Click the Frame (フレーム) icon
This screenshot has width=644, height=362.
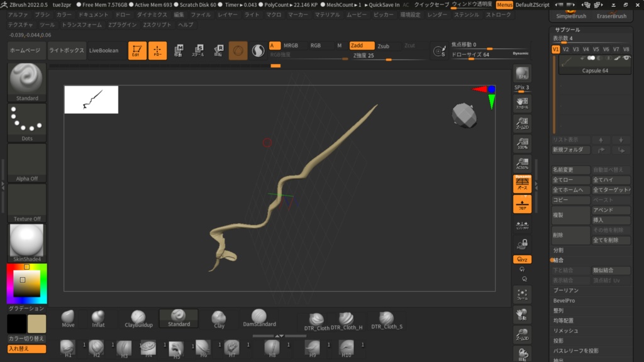[522, 294]
